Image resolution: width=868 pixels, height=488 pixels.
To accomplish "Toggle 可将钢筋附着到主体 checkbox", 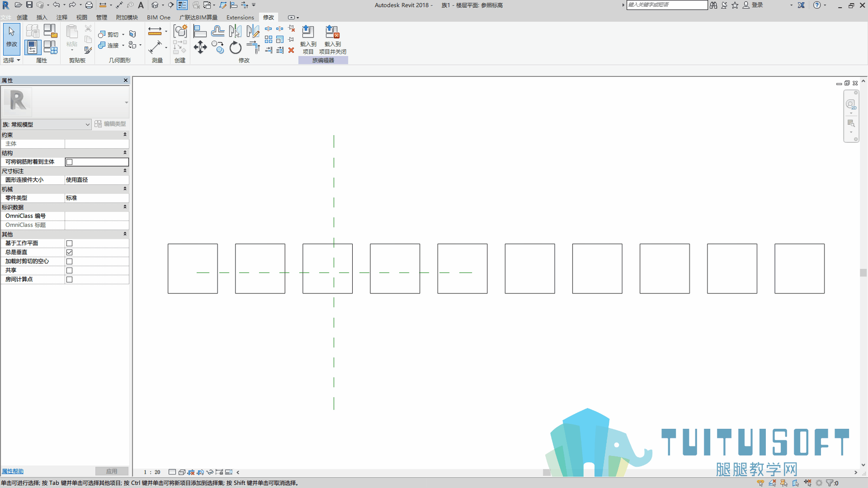I will click(70, 162).
